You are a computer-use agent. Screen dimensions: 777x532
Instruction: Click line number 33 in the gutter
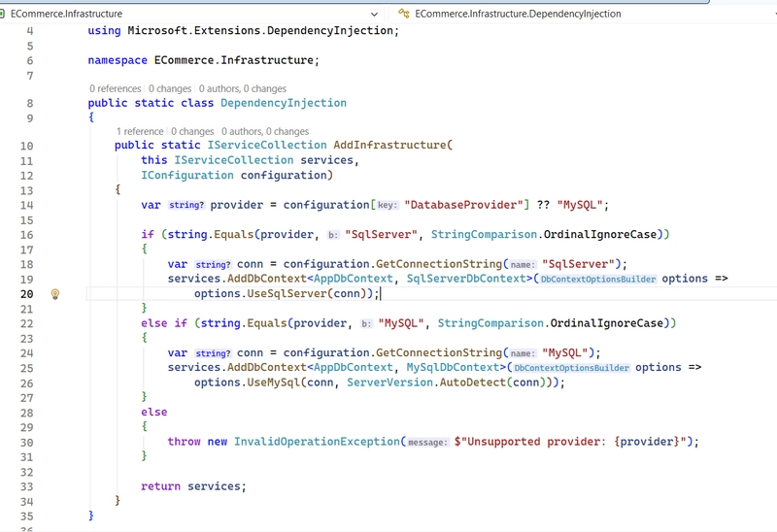pos(27,487)
